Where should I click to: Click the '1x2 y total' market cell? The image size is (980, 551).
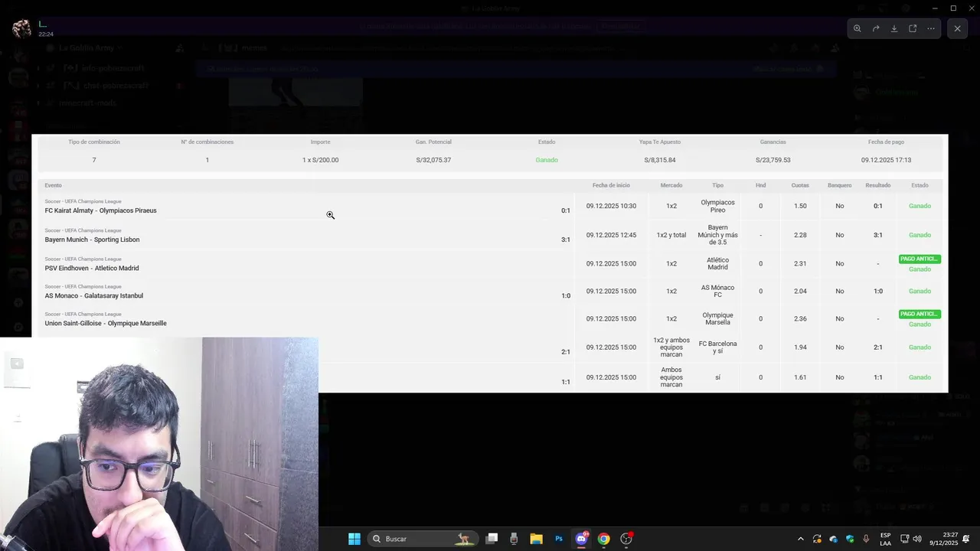coord(671,235)
